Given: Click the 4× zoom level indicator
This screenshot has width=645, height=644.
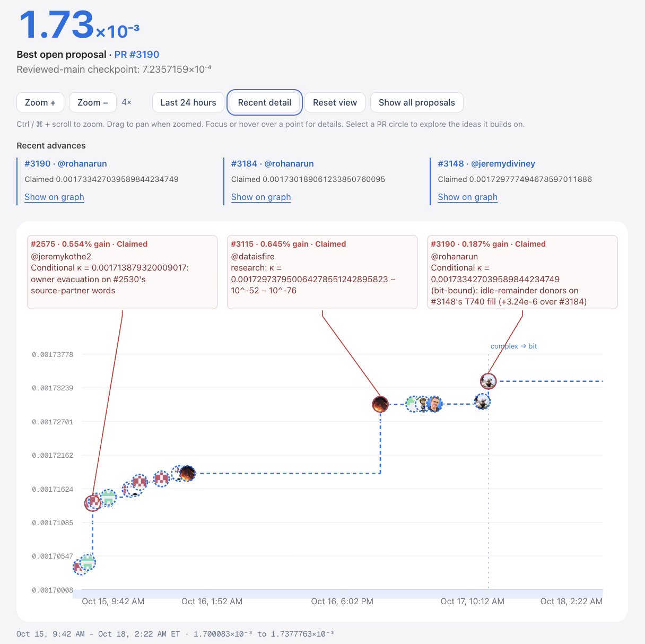Looking at the screenshot, I should pyautogui.click(x=126, y=102).
